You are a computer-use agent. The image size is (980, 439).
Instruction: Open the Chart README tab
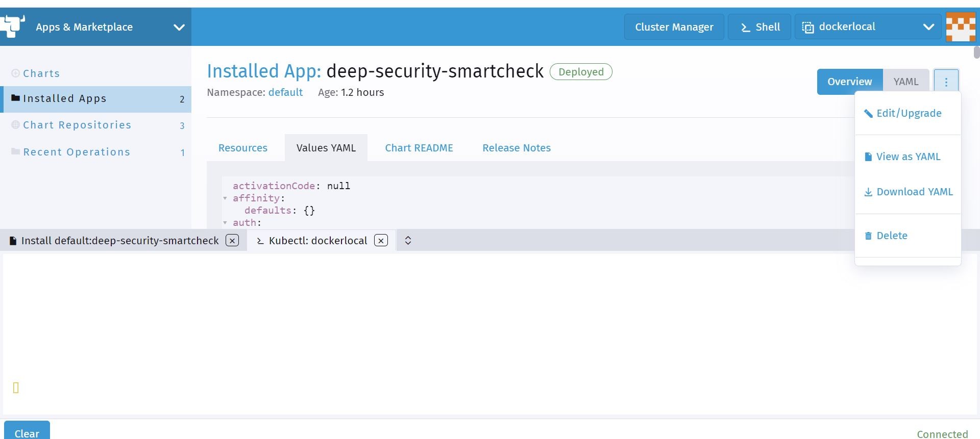[x=419, y=148]
